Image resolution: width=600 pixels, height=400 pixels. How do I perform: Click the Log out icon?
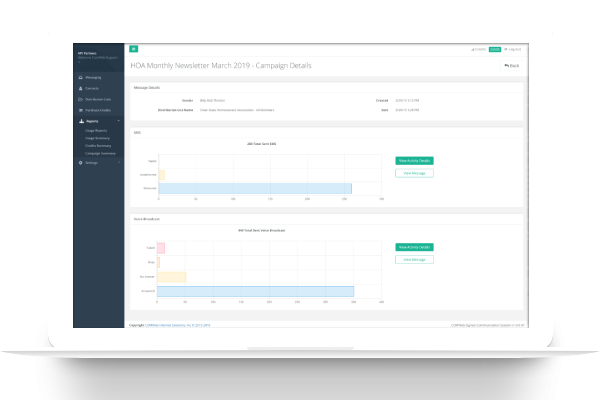coord(507,48)
